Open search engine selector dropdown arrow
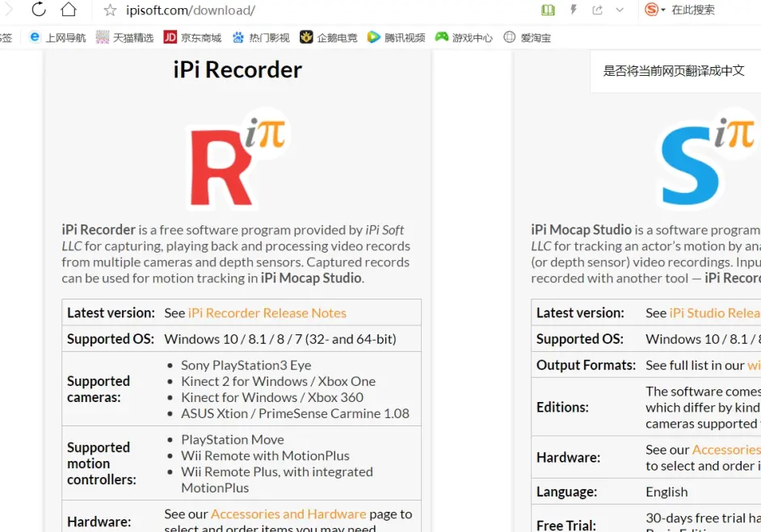The image size is (761, 532). pyautogui.click(x=663, y=10)
